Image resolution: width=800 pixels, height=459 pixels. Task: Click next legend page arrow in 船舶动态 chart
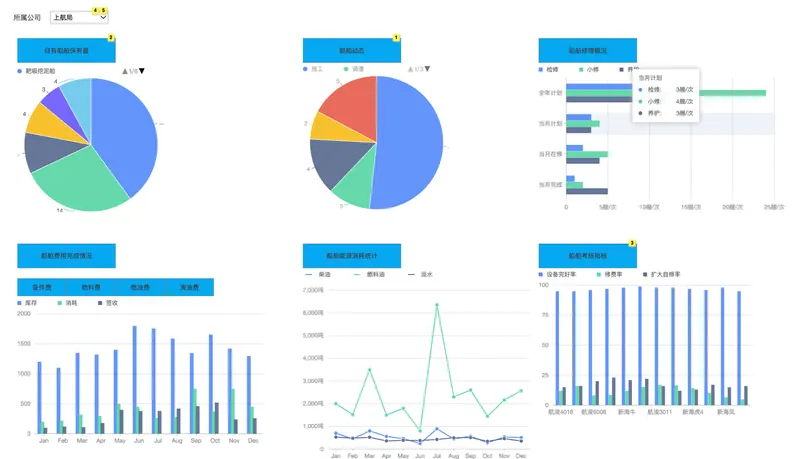coord(427,68)
